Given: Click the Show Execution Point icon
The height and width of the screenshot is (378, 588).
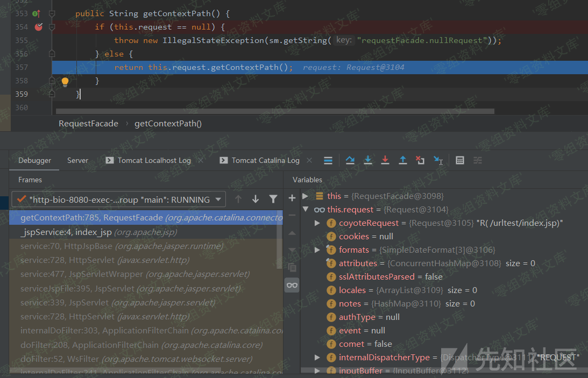Looking at the screenshot, I should [328, 160].
